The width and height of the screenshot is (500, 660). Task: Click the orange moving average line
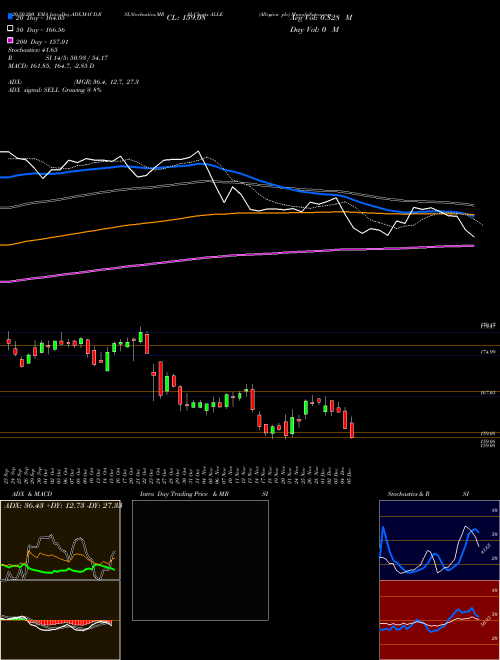coord(236,213)
